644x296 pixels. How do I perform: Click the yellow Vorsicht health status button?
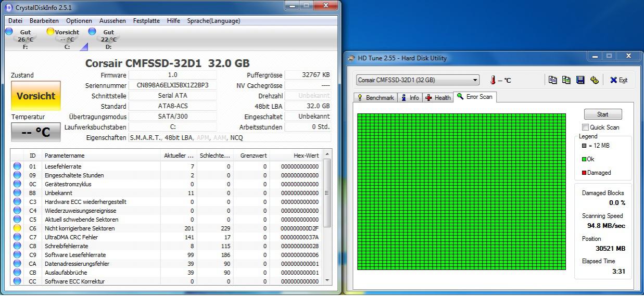point(35,96)
